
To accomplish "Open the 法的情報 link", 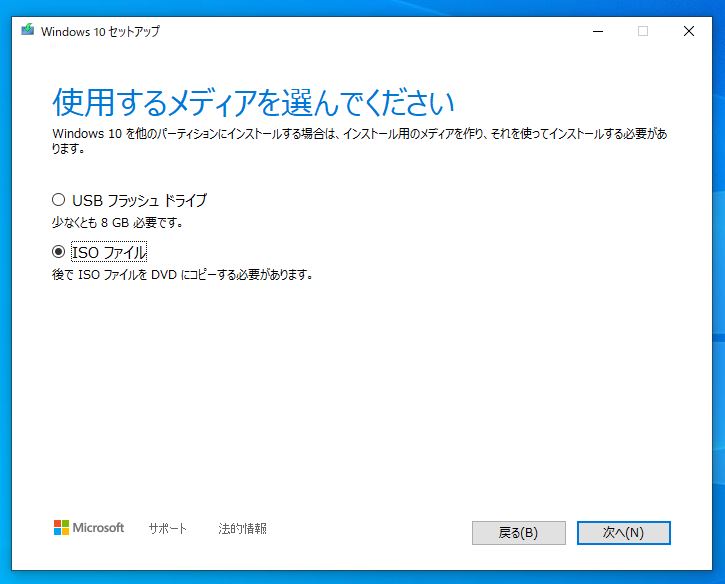I will point(242,528).
